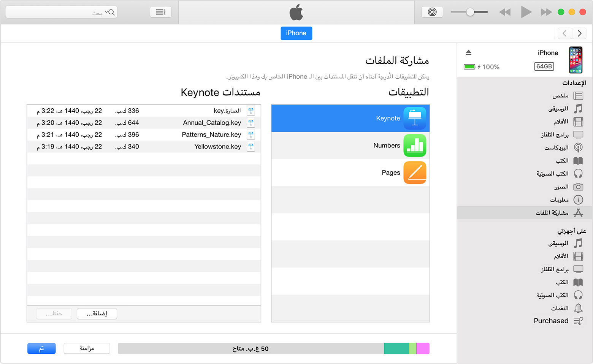Click 644 ك.ب. size value
The image size is (593, 364).
[127, 123]
